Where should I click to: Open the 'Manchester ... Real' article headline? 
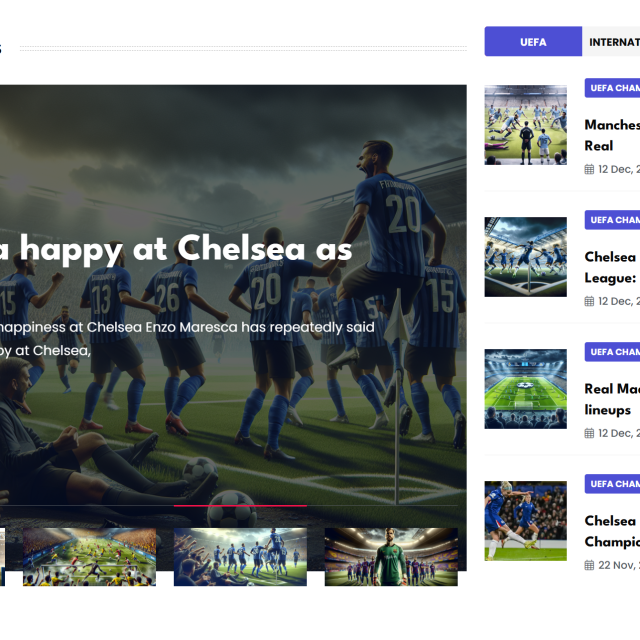point(611,135)
